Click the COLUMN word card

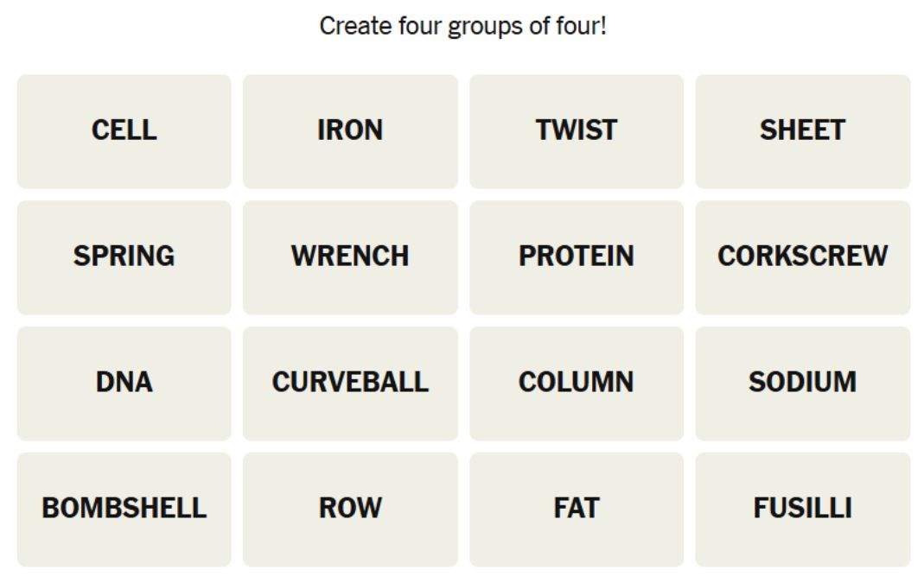[x=577, y=383]
